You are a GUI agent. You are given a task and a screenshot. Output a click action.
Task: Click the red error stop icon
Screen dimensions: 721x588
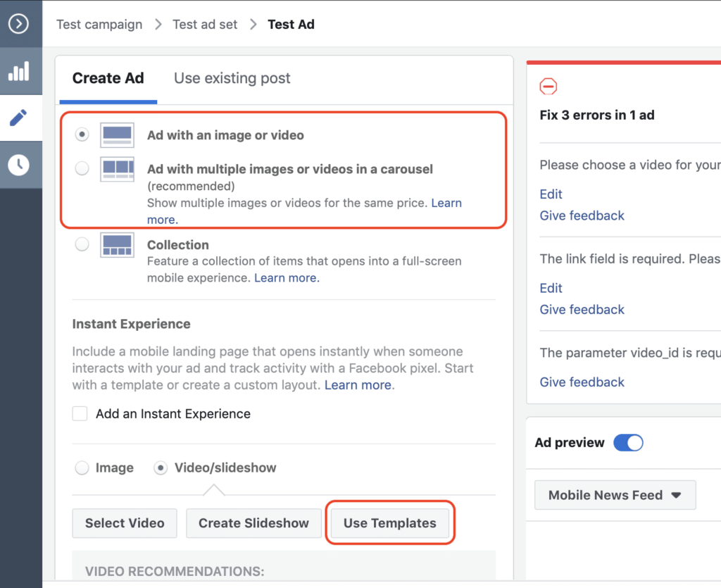point(548,87)
